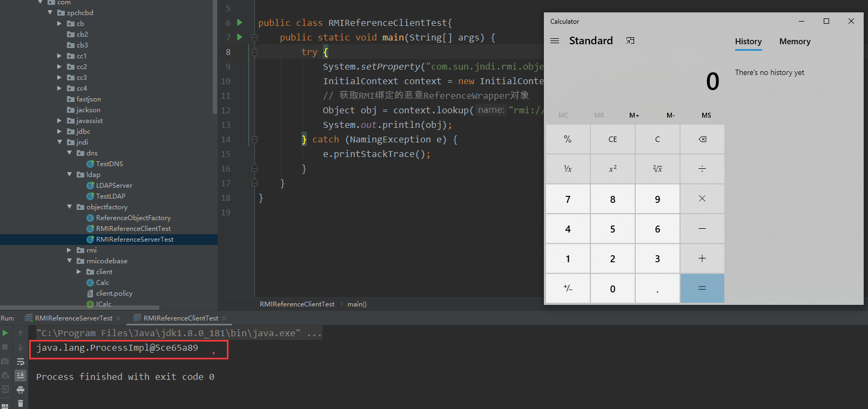
Task: Open Calculator hamburger navigation menu
Action: [555, 41]
